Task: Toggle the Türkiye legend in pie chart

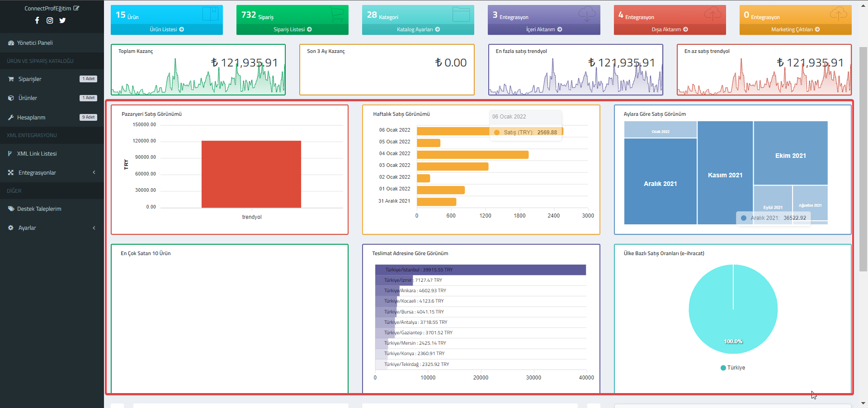Action: (x=733, y=368)
